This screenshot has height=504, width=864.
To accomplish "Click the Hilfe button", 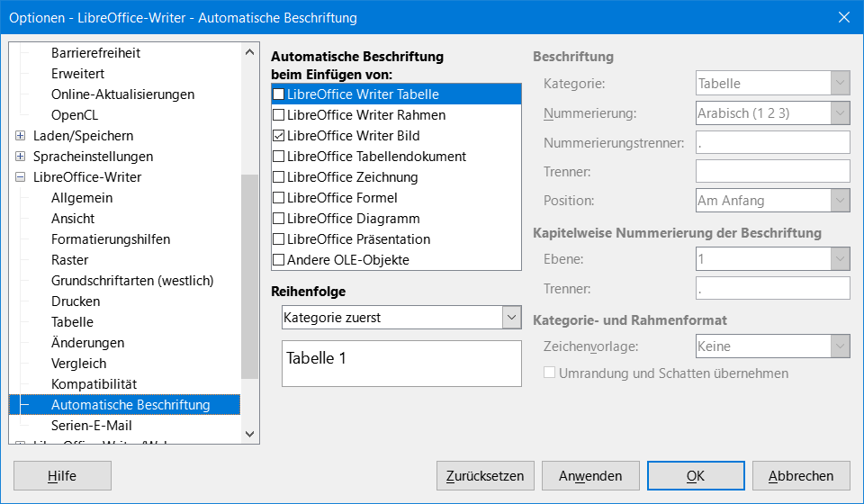I will [x=62, y=475].
